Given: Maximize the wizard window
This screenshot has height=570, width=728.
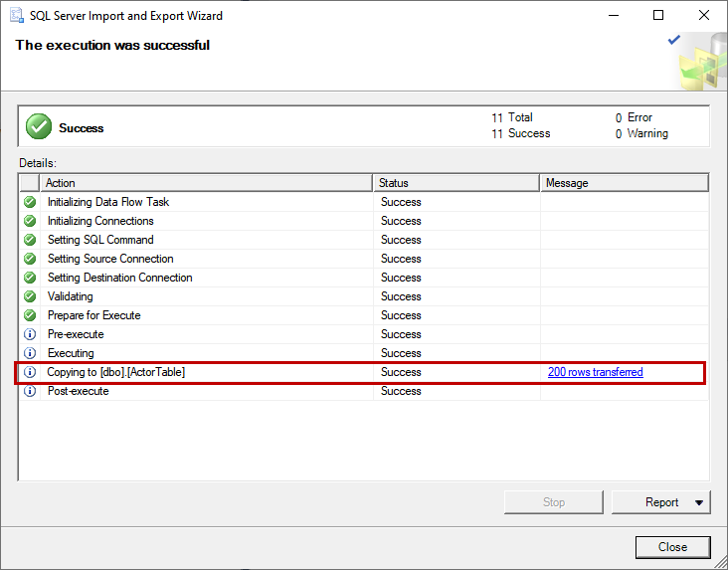Looking at the screenshot, I should click(658, 15).
